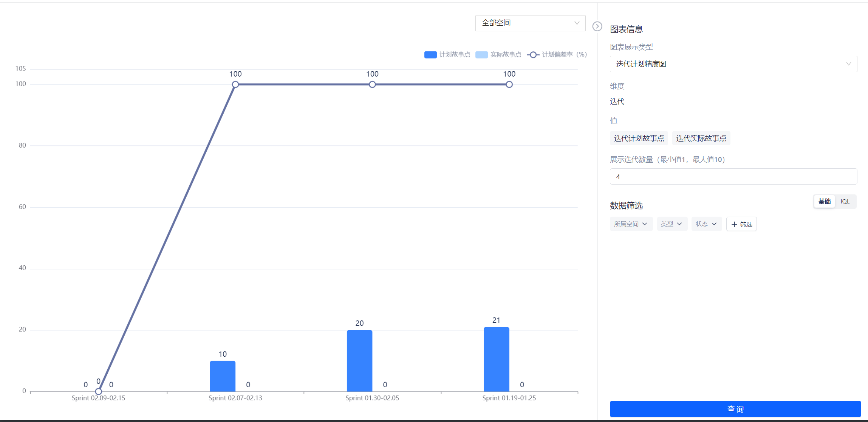The width and height of the screenshot is (868, 422).
Task: Select the 迭代实际故事点 value tag
Action: (x=701, y=138)
